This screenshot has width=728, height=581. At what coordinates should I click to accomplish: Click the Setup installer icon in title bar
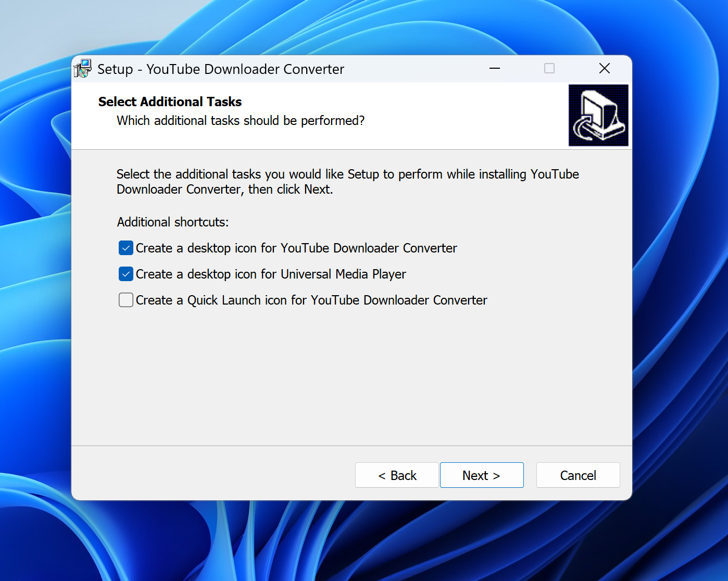click(82, 69)
